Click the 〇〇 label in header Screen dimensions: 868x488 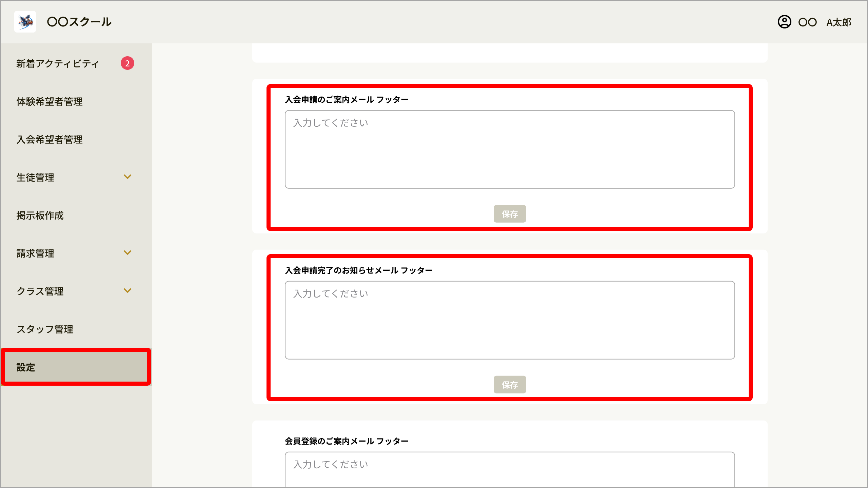(x=808, y=22)
